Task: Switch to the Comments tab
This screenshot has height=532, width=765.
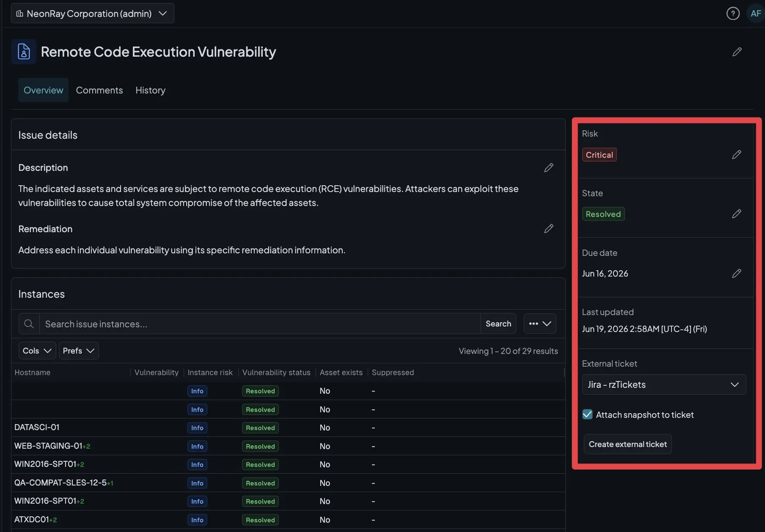Action: pos(99,90)
